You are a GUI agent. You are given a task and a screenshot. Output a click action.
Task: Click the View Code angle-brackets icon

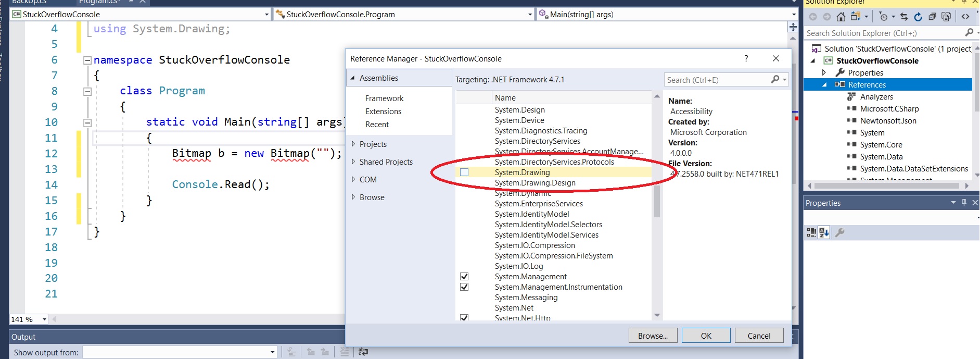point(965,17)
